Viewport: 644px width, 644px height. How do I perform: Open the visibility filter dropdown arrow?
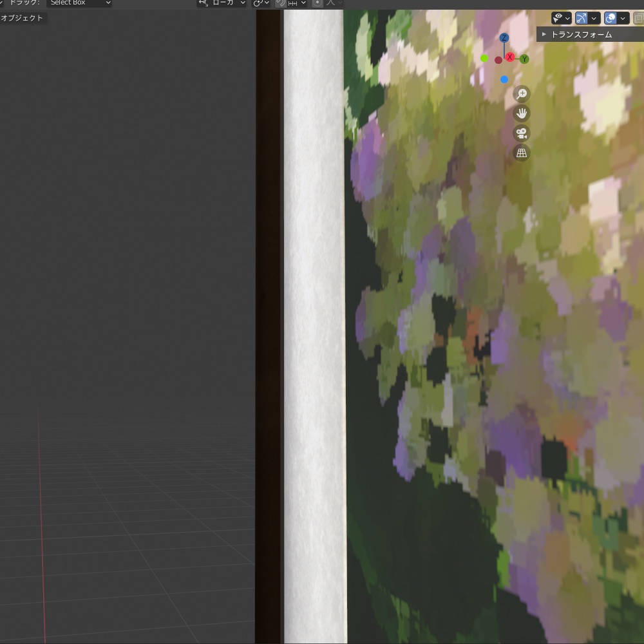(567, 18)
